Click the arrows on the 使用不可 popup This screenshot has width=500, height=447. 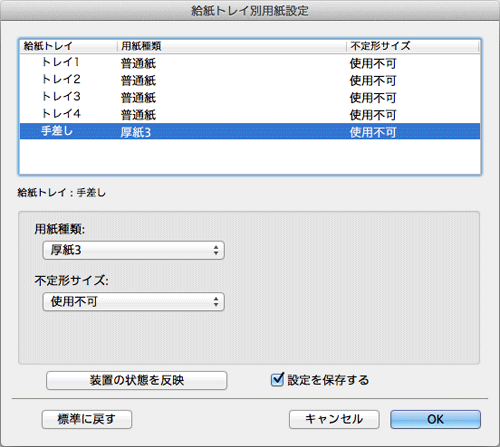click(x=216, y=302)
